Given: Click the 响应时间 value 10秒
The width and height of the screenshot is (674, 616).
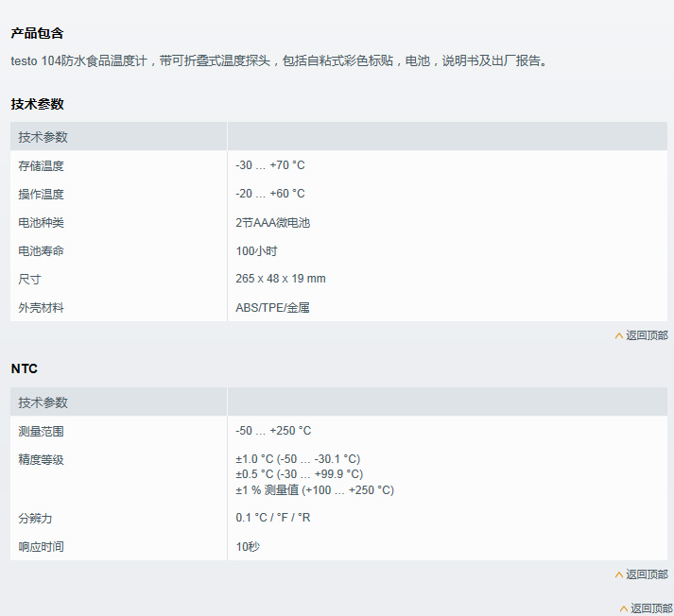Looking at the screenshot, I should click(x=248, y=547).
